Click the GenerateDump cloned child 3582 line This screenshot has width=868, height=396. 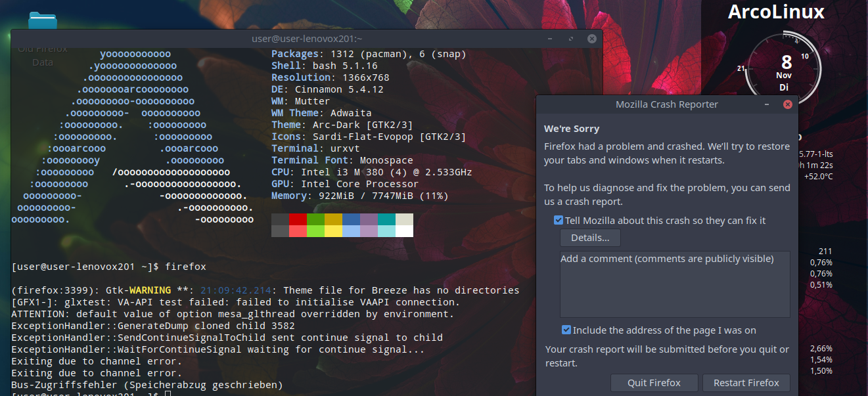coord(153,326)
